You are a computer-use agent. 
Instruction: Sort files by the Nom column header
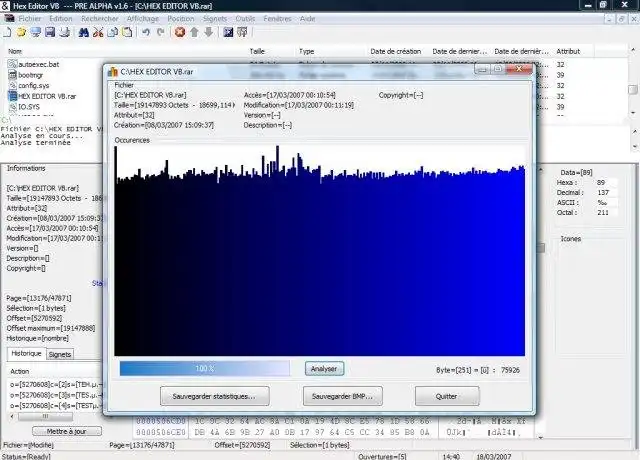(x=15, y=51)
